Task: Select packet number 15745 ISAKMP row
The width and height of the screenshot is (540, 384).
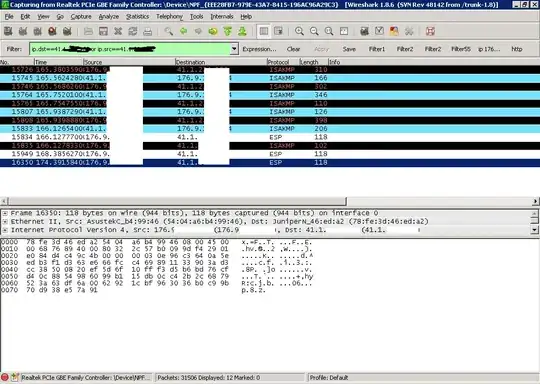Action: 270,78
